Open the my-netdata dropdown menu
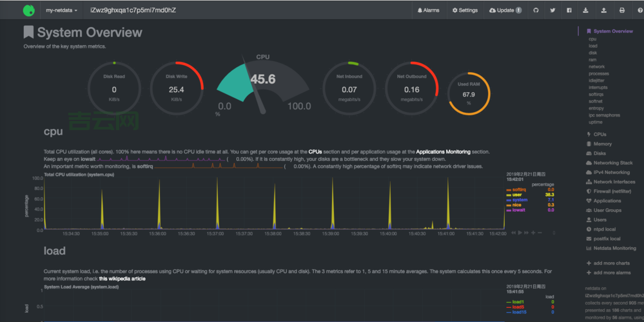The image size is (644, 322). coord(61,10)
